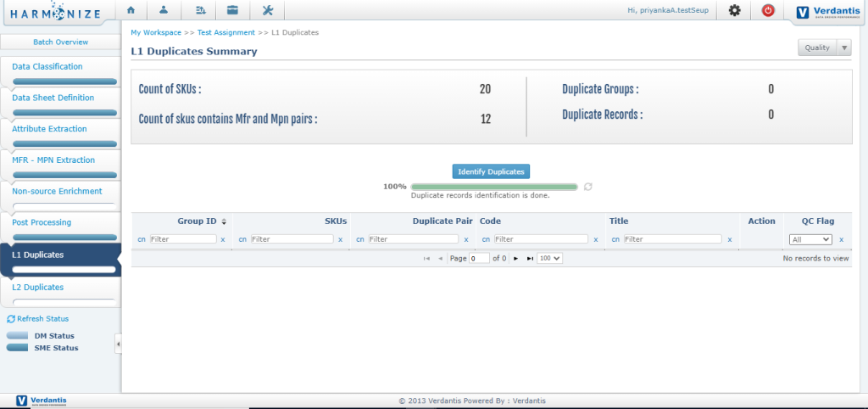
Task: Click the L1 Duplicates progress bar
Action: pyautogui.click(x=64, y=270)
